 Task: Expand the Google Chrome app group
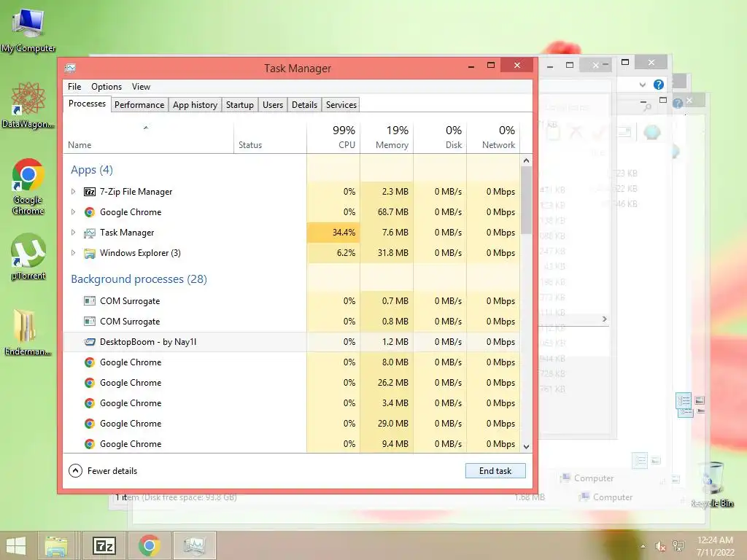(x=73, y=212)
